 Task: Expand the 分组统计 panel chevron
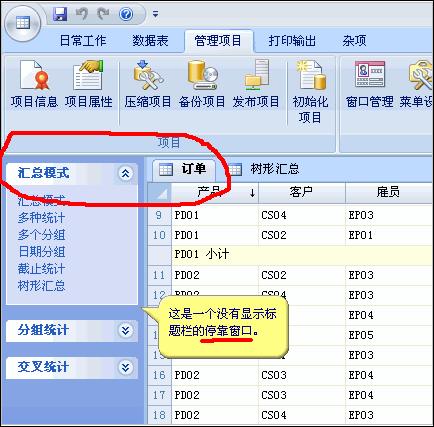pos(125,330)
